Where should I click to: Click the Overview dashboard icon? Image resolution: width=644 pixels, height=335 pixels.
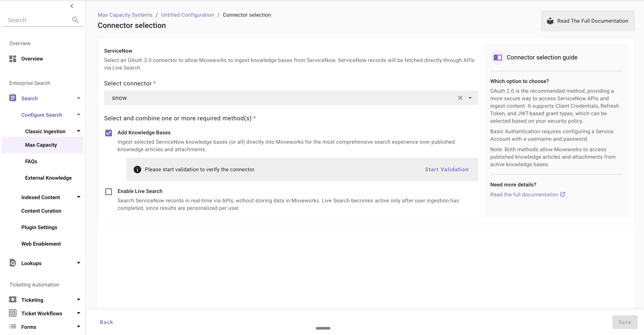click(13, 59)
